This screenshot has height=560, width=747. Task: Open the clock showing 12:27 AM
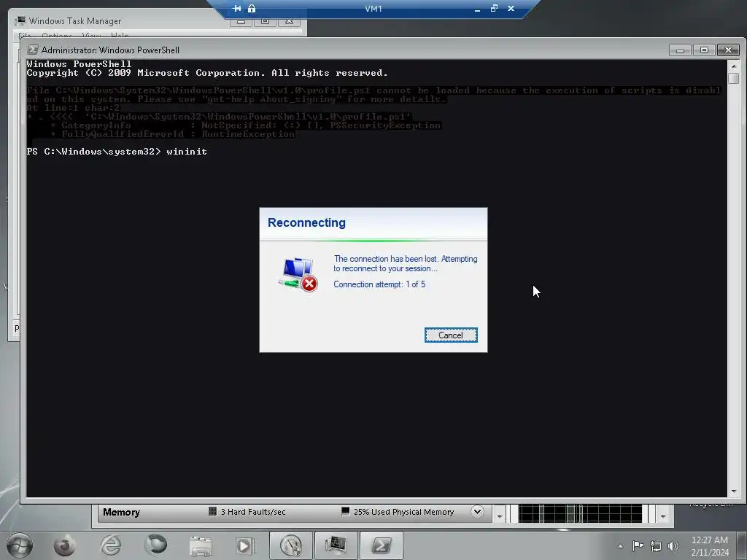point(710,546)
